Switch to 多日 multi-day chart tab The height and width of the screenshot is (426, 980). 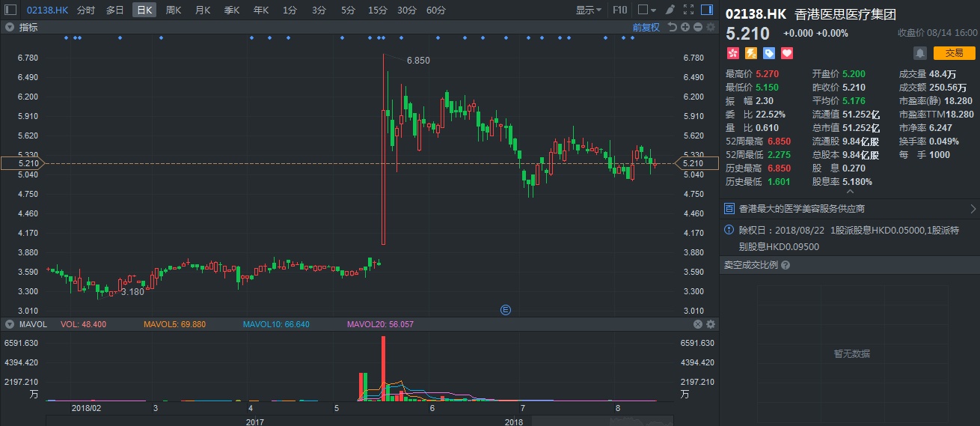[x=114, y=10]
